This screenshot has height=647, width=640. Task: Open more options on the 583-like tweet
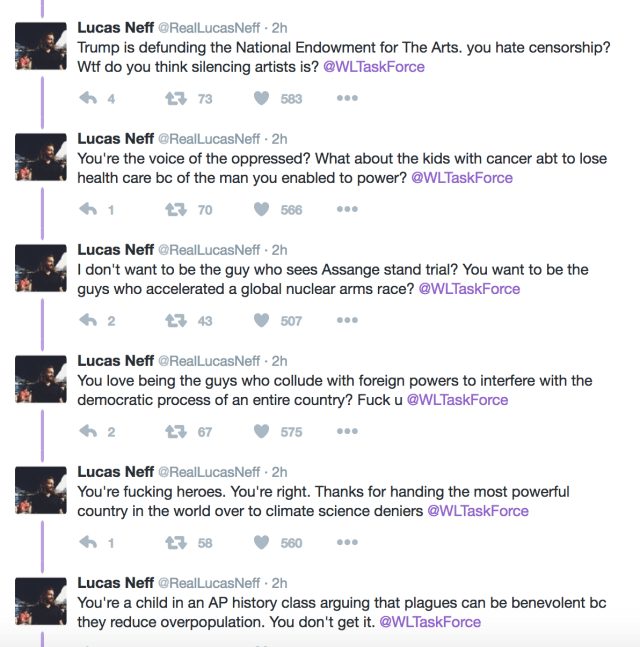pos(347,98)
